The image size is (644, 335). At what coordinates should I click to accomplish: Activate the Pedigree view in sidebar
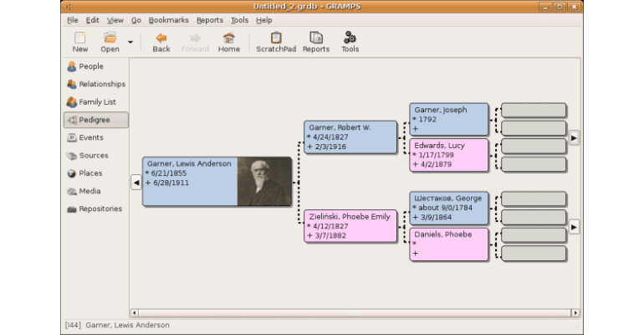click(x=95, y=120)
